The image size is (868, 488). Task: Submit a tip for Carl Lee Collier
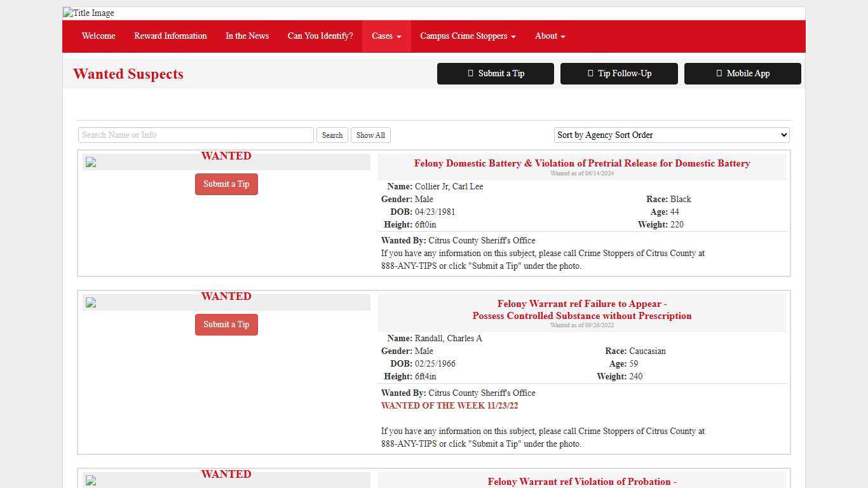pyautogui.click(x=226, y=184)
